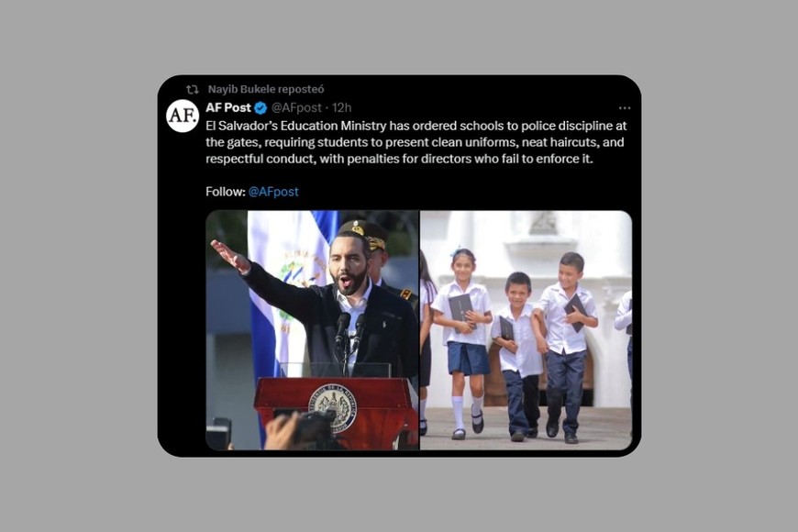Click the "Nayib Bukele reposteó" label
The height and width of the screenshot is (532, 798).
266,90
